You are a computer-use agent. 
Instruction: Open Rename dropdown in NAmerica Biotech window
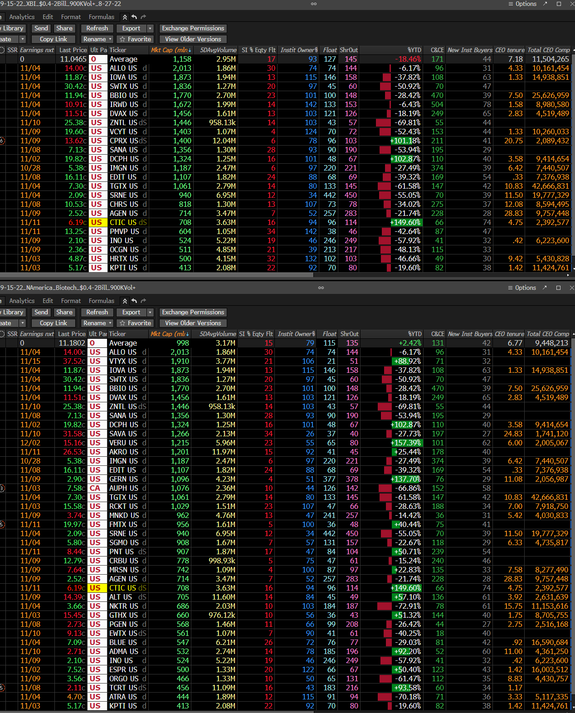97,323
